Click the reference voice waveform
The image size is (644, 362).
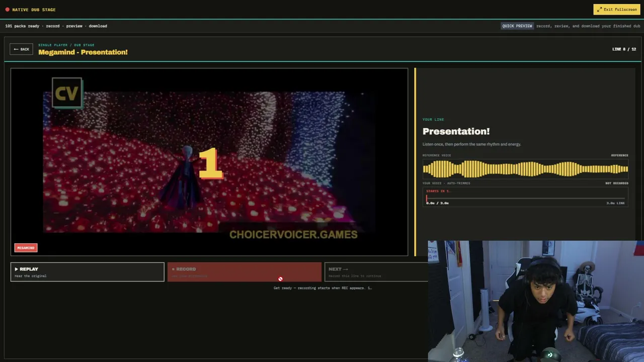tap(525, 169)
